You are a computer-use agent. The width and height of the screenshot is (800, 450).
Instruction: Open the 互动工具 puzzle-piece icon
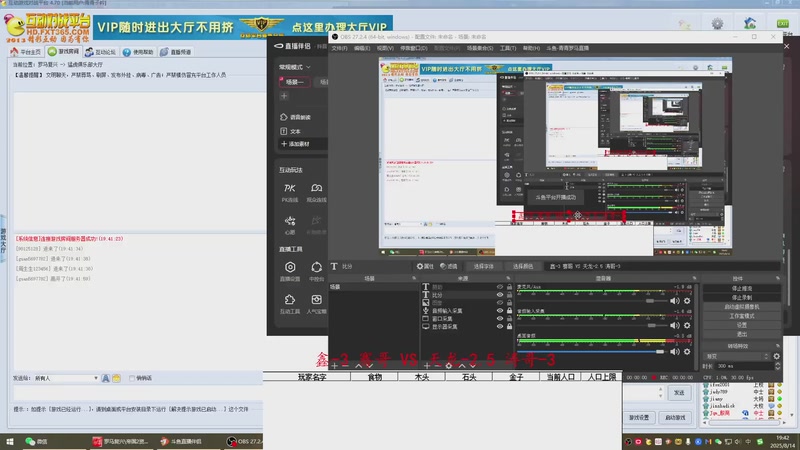pyautogui.click(x=290, y=299)
